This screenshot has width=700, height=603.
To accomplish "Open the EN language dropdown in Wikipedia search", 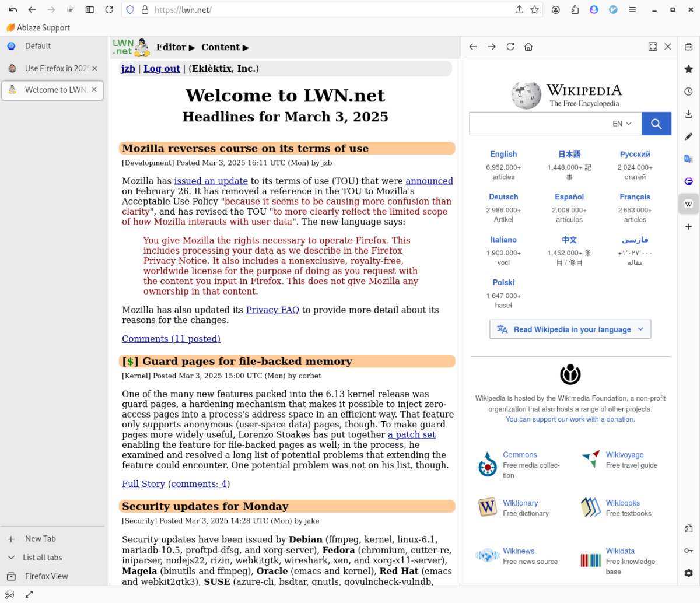I will [x=622, y=124].
